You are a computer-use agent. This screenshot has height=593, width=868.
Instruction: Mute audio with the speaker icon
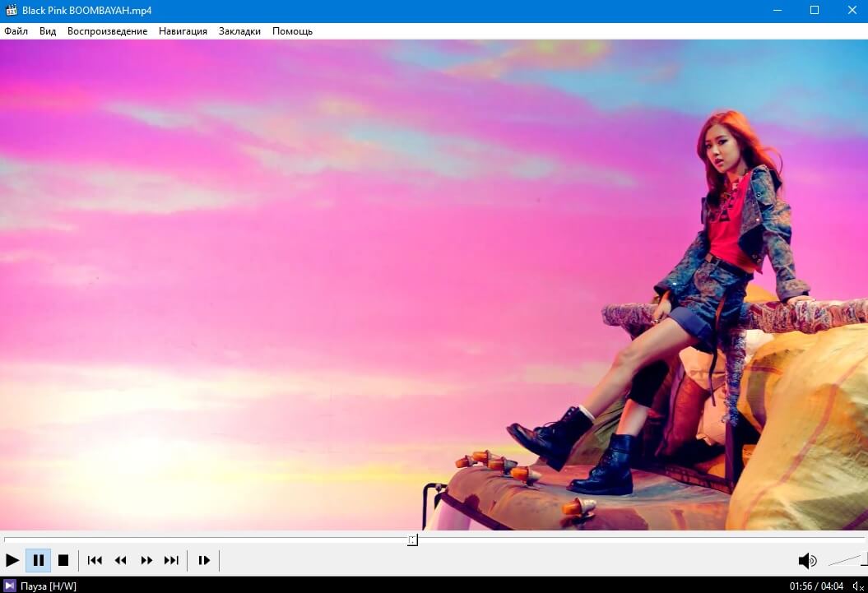click(x=807, y=561)
